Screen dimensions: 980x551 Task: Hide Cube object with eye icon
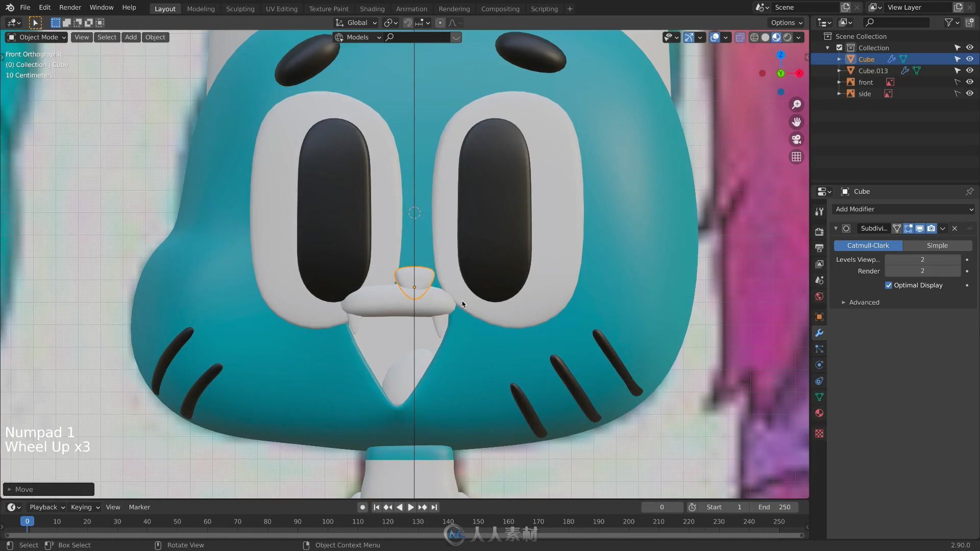coord(969,59)
